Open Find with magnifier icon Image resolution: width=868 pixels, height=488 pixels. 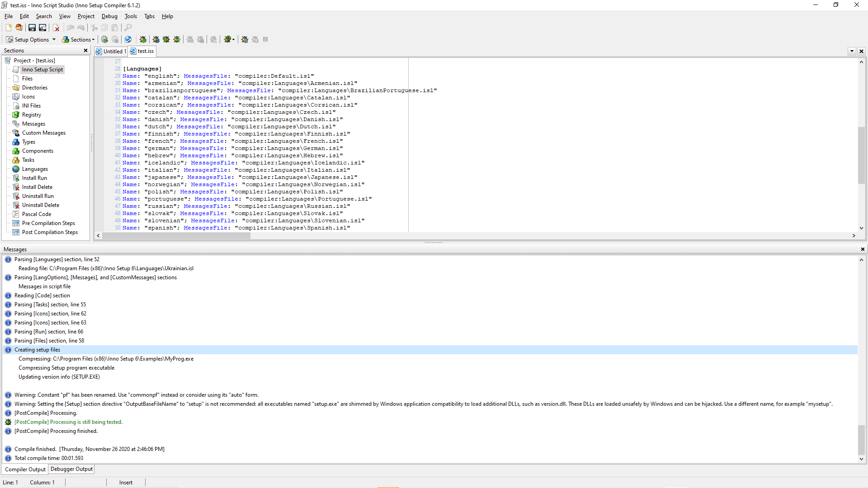(128, 28)
